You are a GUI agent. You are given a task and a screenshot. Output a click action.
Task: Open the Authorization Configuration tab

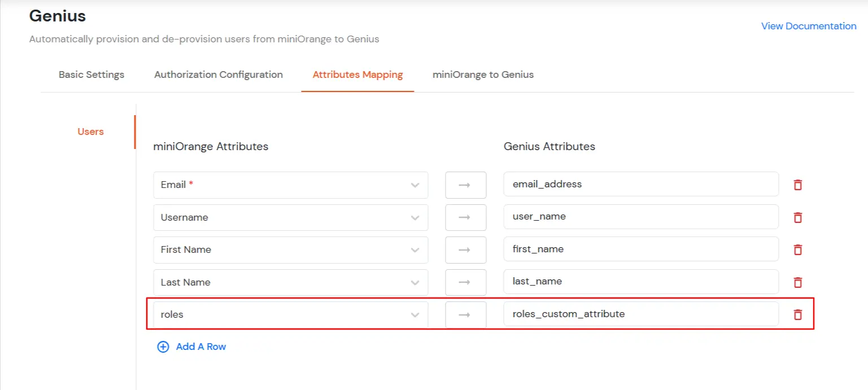point(219,75)
